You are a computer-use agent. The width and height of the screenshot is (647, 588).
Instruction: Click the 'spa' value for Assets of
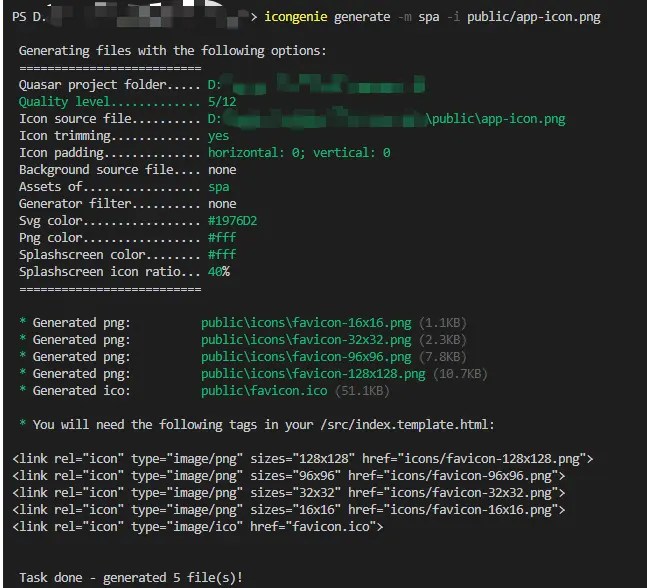218,187
